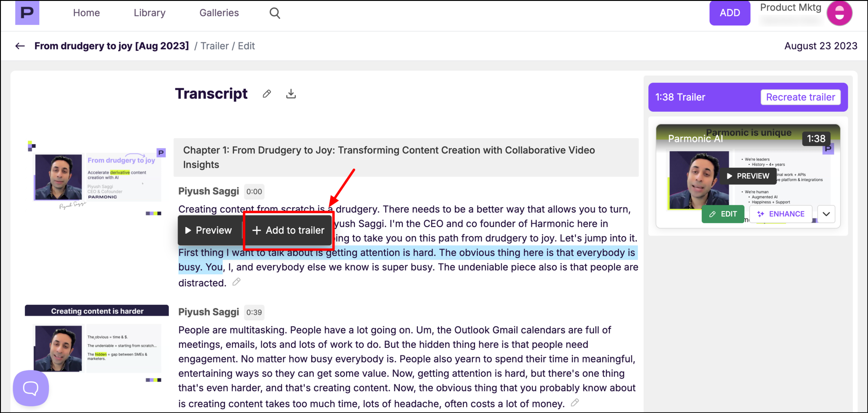Viewport: 868px width, 413px height.
Task: Click the back arrow beside title
Action: [x=20, y=46]
